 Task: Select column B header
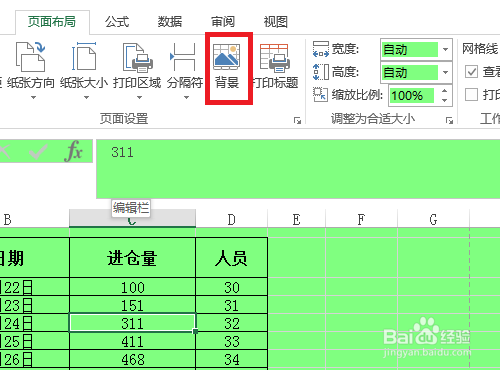tap(35, 219)
